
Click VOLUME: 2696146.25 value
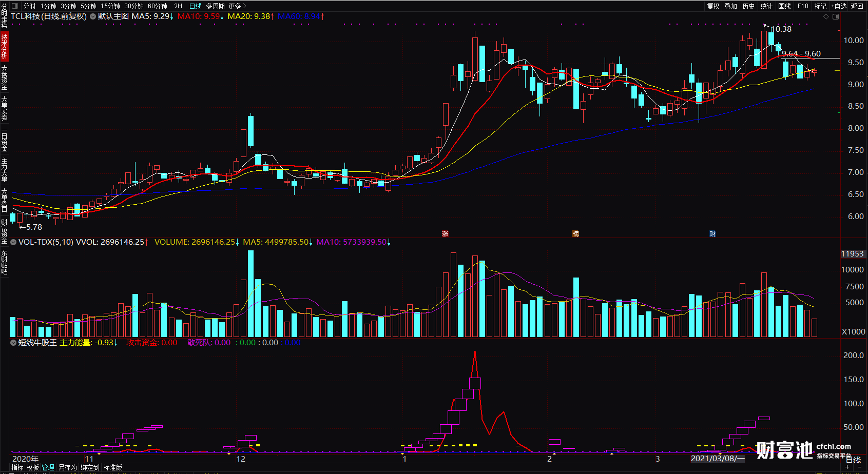197,242
